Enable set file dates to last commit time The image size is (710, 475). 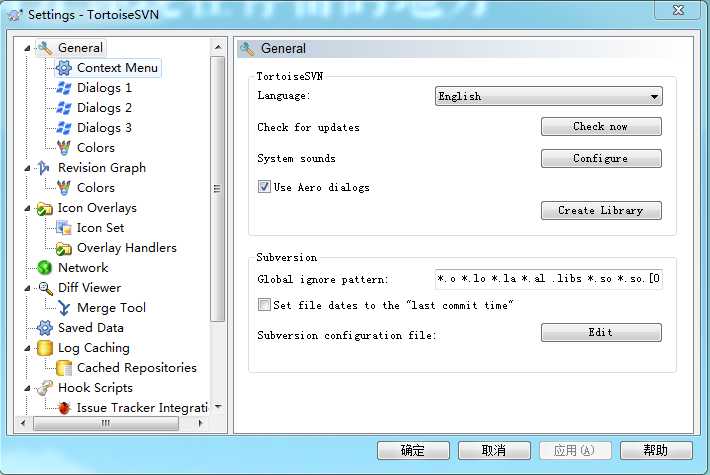pos(264,304)
